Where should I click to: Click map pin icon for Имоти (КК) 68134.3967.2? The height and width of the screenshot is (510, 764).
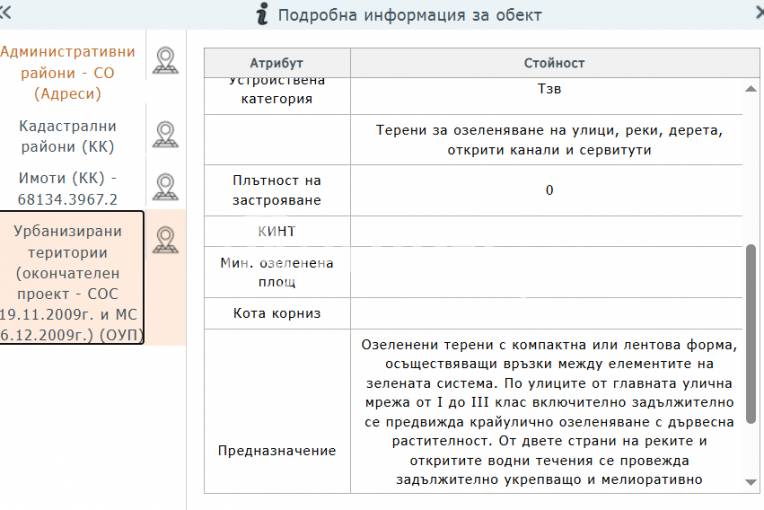[x=166, y=187]
